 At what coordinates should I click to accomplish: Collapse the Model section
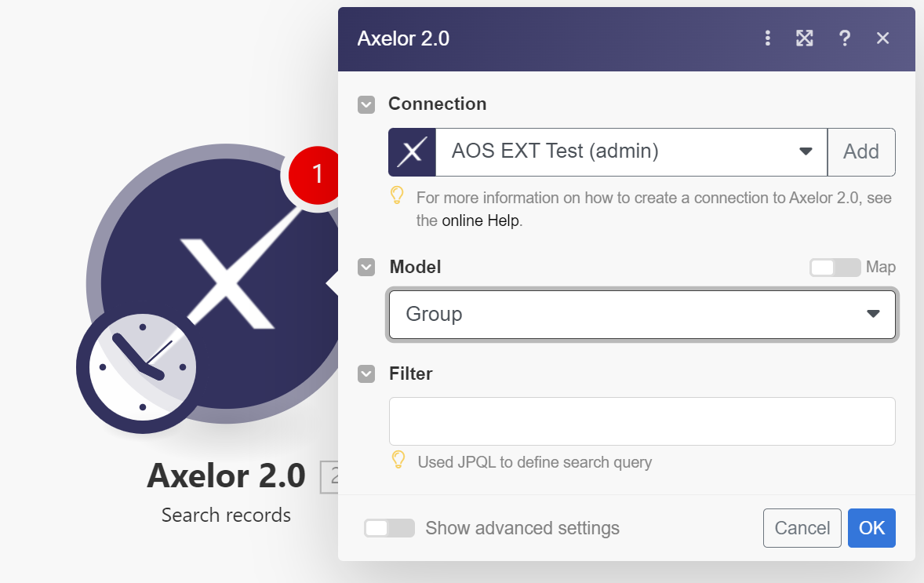pos(366,268)
